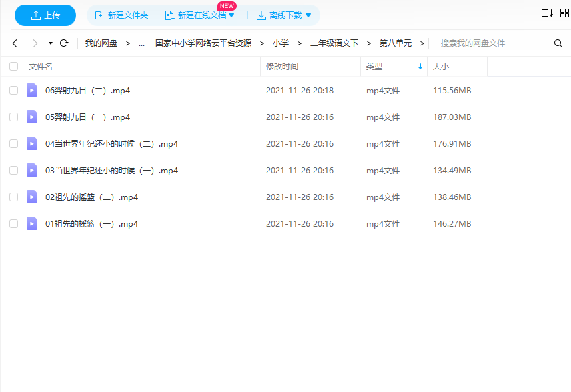The width and height of the screenshot is (571, 392).
Task: Sort by the 修改时间 column header
Action: (x=282, y=67)
